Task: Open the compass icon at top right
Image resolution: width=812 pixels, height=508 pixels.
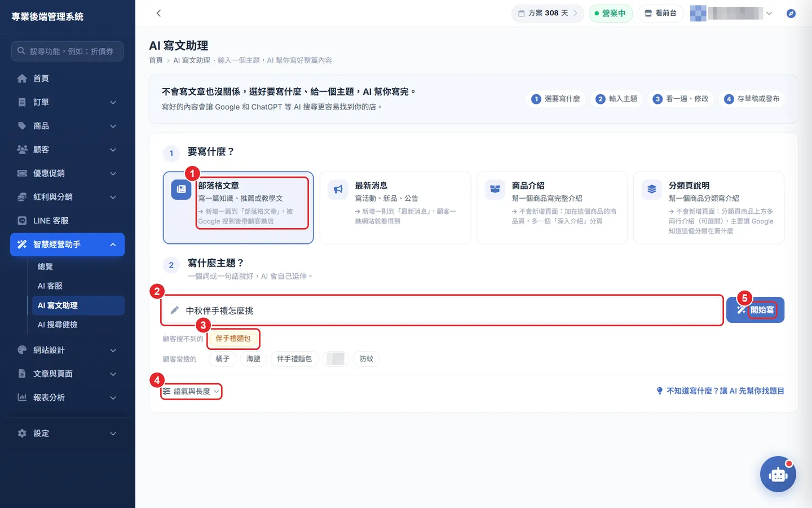Action: (x=791, y=13)
